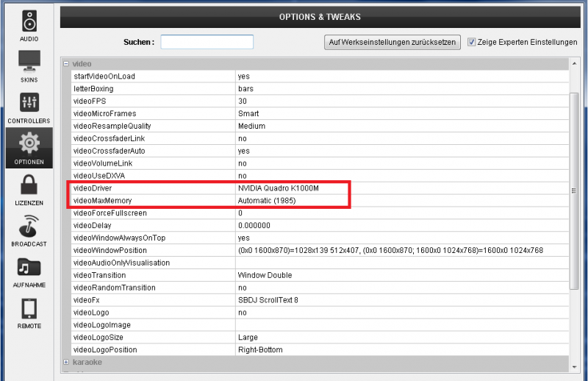Screen dimensions: 588x381
Task: Select the videoUseDXVA setting
Action: click(x=99, y=176)
